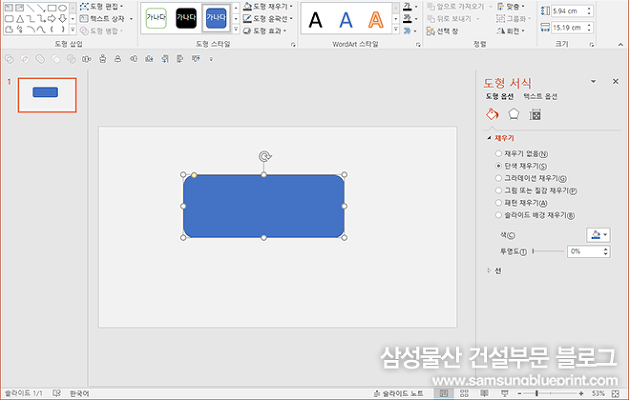The image size is (630, 400).
Task: Switch to normal view in status bar
Action: (x=444, y=394)
